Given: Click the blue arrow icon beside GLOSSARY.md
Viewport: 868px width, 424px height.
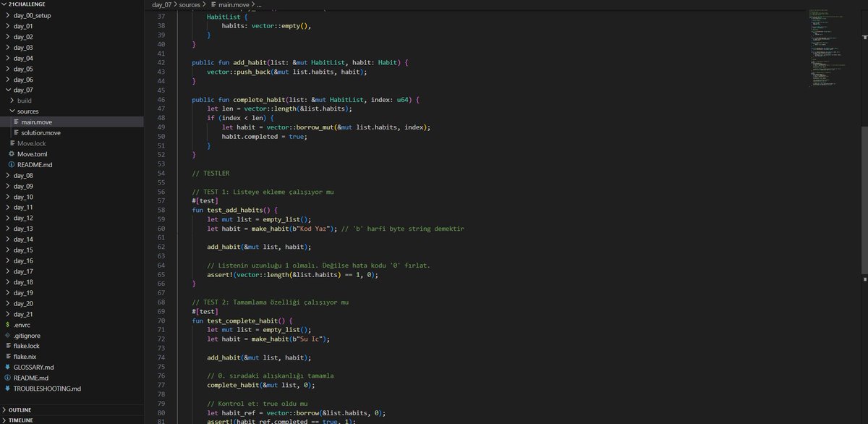Looking at the screenshot, I should 7,368.
